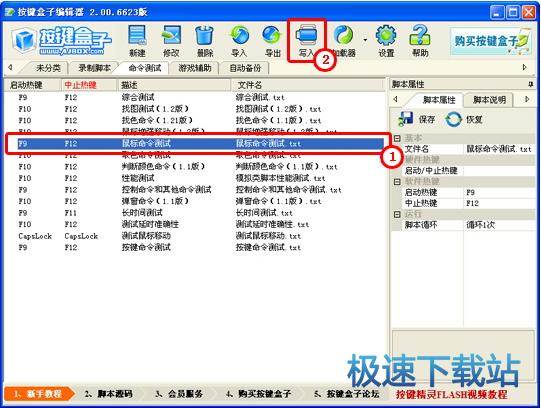Open the 帮助 (Help) question mark icon
This screenshot has height=408, width=541.
click(x=420, y=41)
